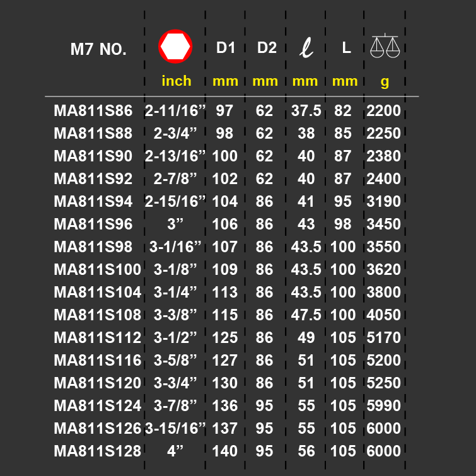Click the 3-1/16” size value
Viewport: 476px width, 476px height.
click(175, 247)
